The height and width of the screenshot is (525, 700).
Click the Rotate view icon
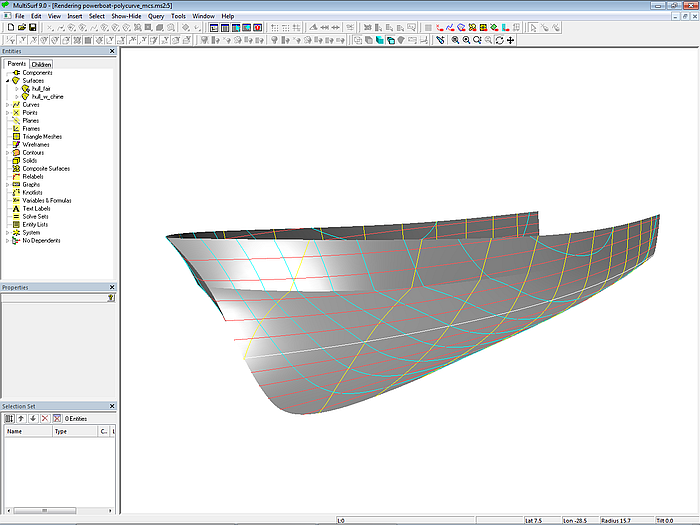pyautogui.click(x=500, y=40)
